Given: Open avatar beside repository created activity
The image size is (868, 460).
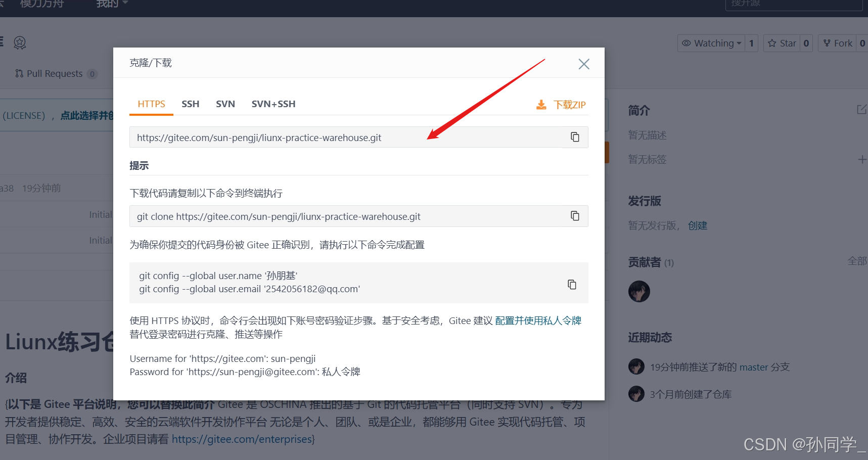Looking at the screenshot, I should [x=636, y=394].
